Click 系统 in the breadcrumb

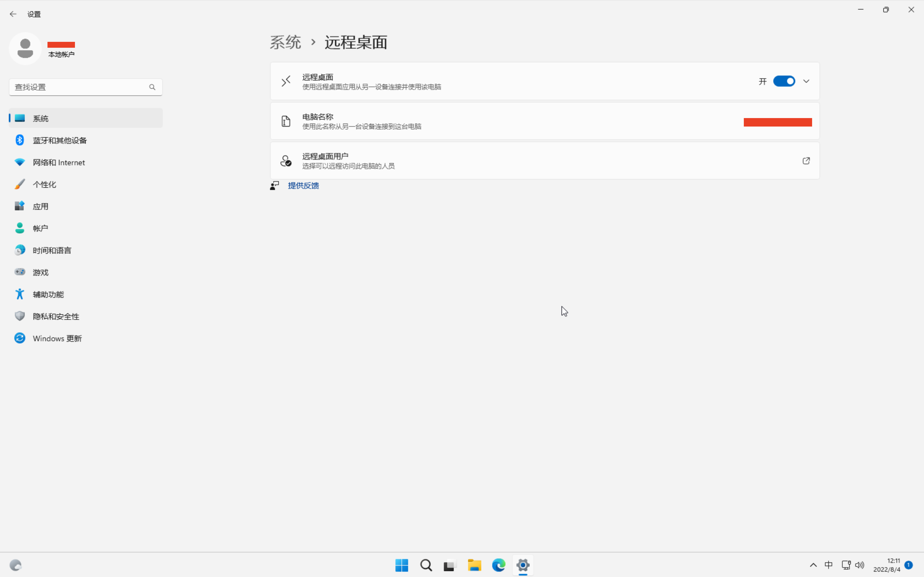285,42
